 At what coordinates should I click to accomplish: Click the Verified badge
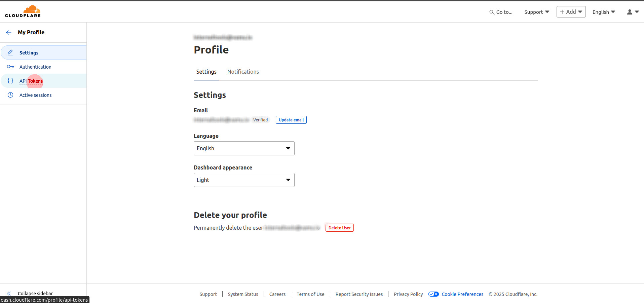coord(261,120)
